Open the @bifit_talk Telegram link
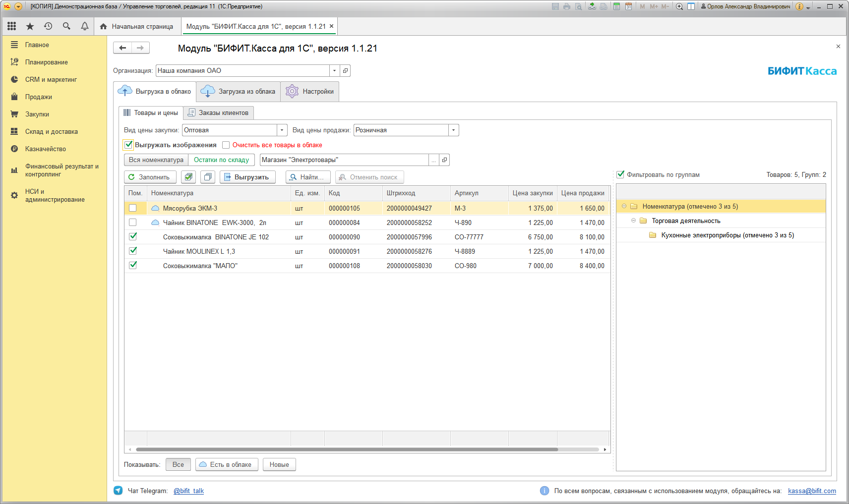The width and height of the screenshot is (849, 504). pyautogui.click(x=188, y=491)
